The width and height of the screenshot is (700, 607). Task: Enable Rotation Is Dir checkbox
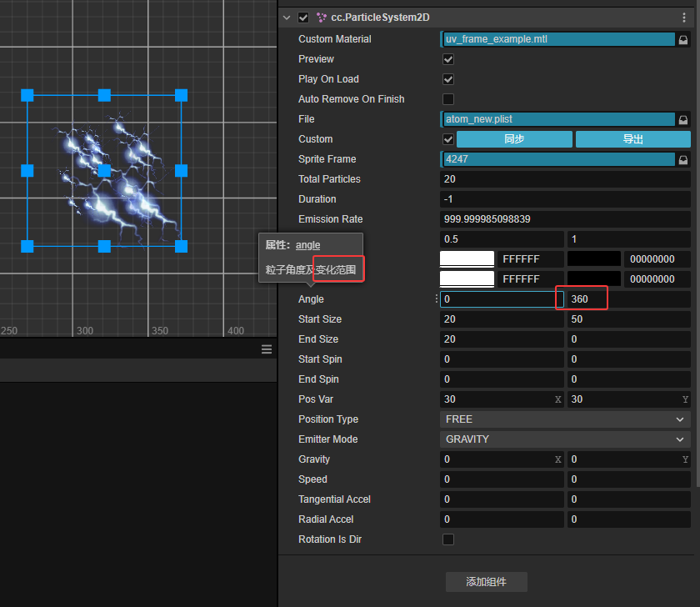point(448,539)
